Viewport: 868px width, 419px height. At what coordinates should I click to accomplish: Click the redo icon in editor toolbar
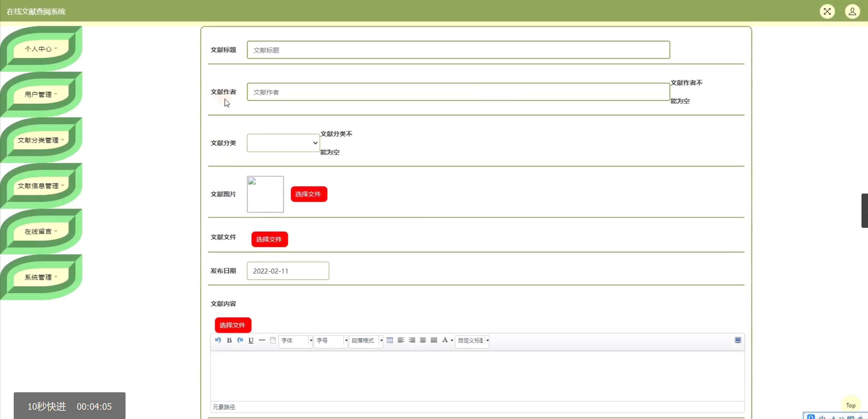pos(240,340)
